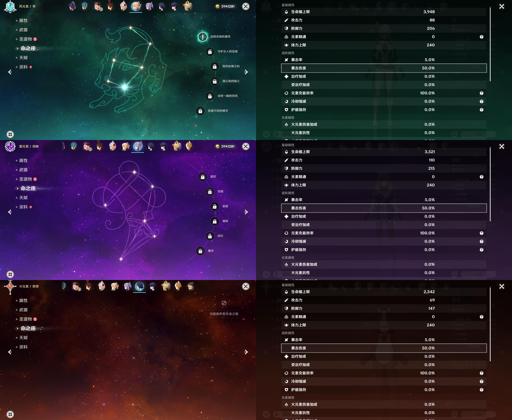This screenshot has height=420, width=512.
Task: Open 刻晴's locked constellation 登楼
Action: 215,206
